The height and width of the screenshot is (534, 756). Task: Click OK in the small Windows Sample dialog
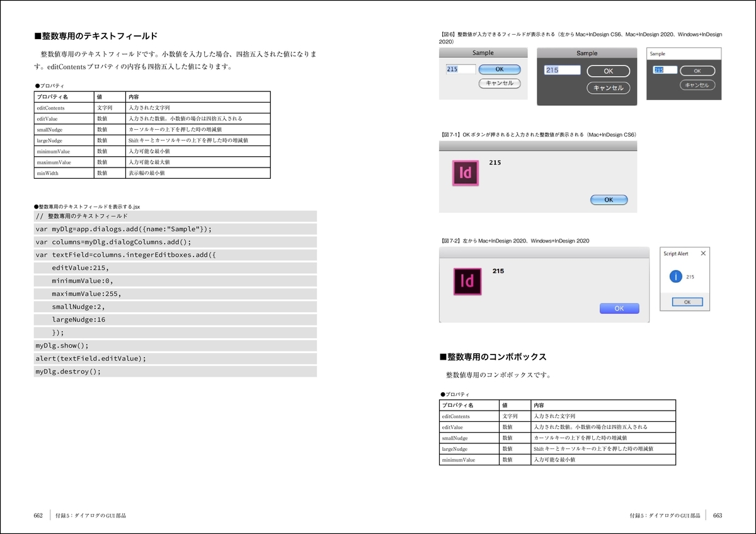(x=697, y=71)
